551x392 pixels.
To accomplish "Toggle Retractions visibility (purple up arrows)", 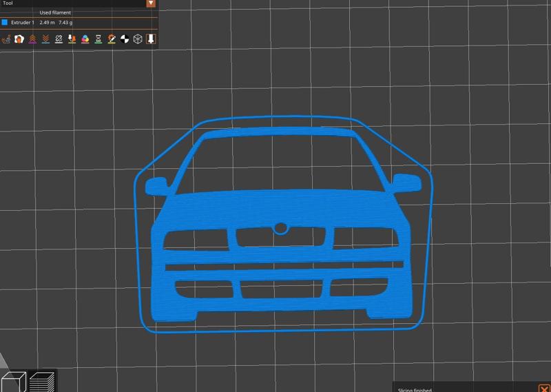I will (32, 39).
